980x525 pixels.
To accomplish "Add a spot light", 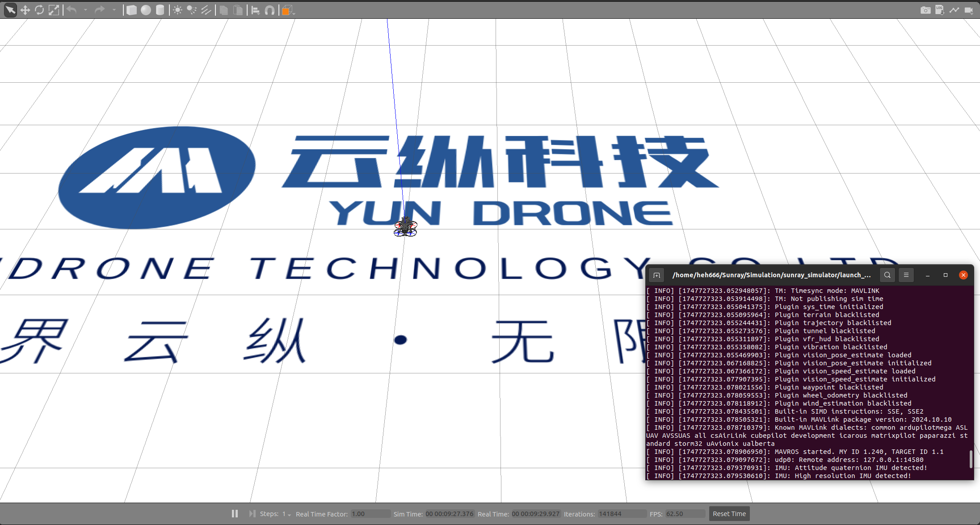I will click(192, 10).
